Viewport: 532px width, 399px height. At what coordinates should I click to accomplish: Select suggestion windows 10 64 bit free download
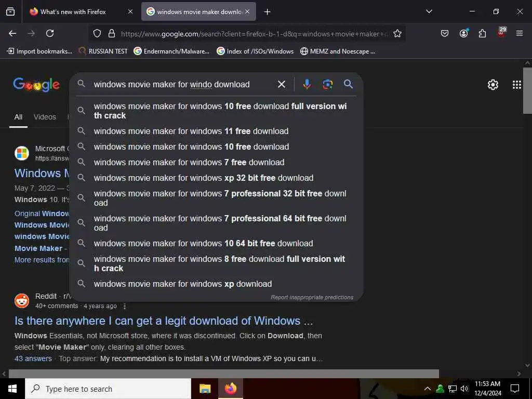tap(216, 243)
